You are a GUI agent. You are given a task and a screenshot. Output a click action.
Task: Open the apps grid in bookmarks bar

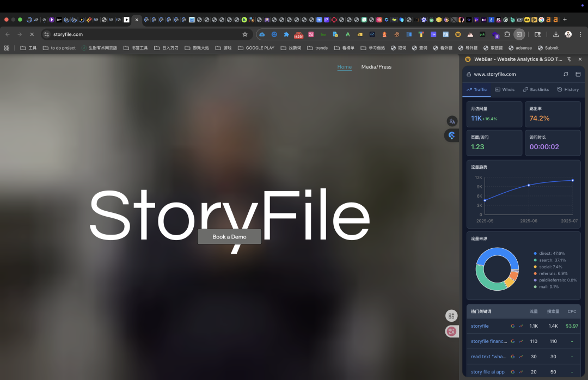(x=7, y=48)
